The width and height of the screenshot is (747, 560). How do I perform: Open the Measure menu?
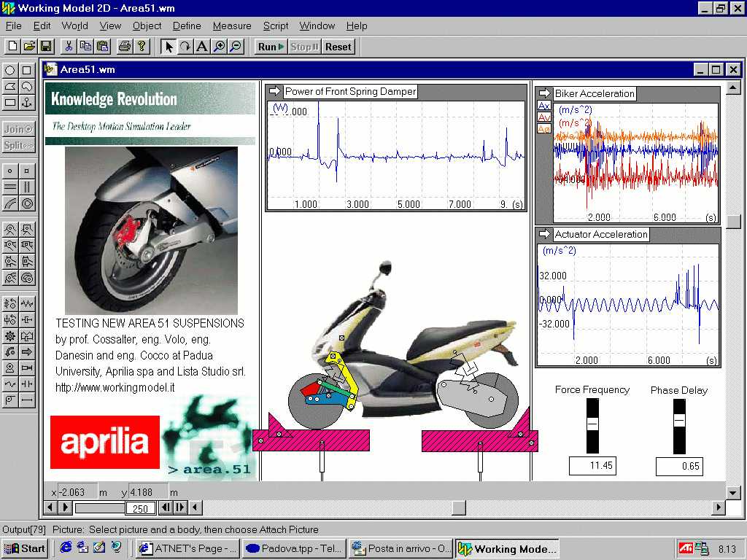[232, 26]
